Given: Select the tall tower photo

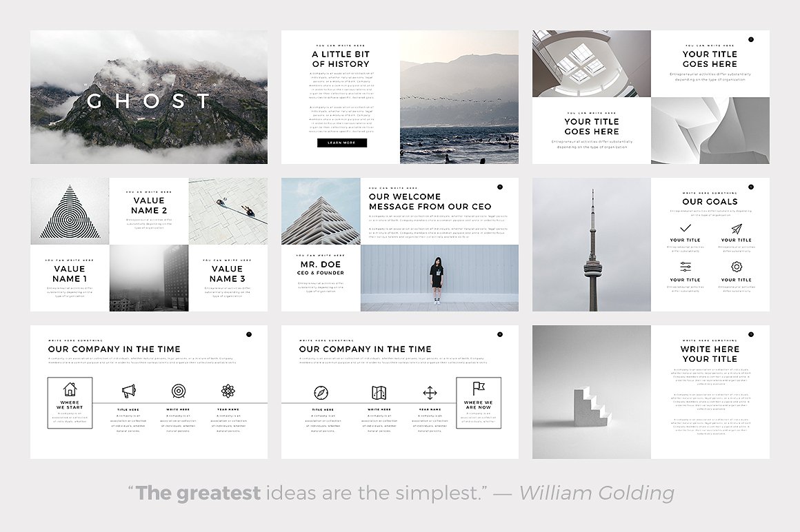Looking at the screenshot, I should (x=592, y=245).
